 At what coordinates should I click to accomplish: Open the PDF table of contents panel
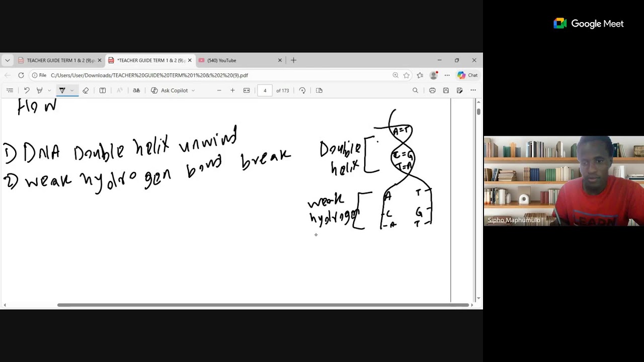tap(10, 90)
